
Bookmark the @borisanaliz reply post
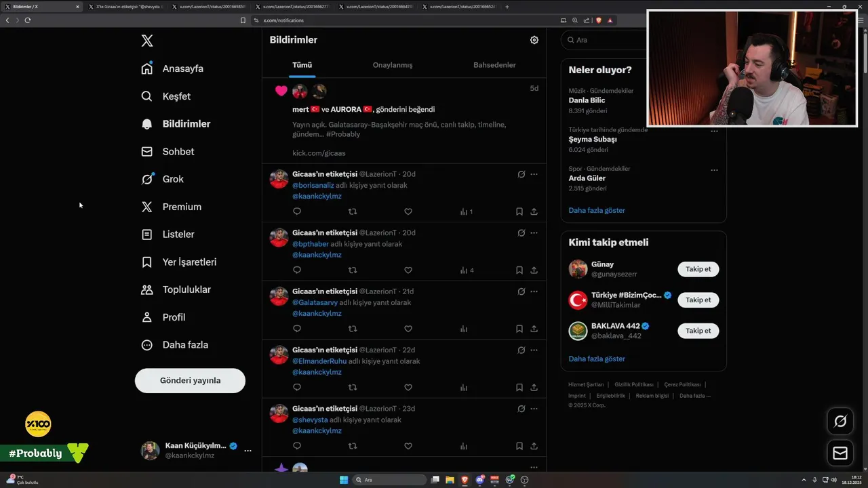point(519,211)
